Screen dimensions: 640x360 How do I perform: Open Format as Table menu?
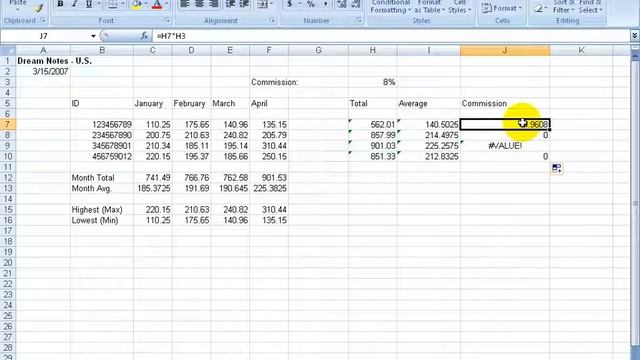click(429, 7)
